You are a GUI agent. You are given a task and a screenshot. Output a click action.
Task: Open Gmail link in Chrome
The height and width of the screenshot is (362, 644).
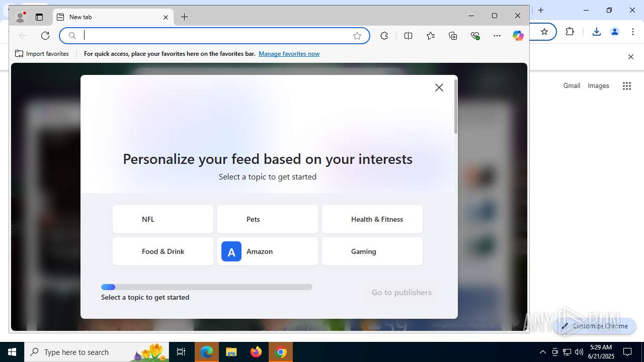click(x=572, y=86)
